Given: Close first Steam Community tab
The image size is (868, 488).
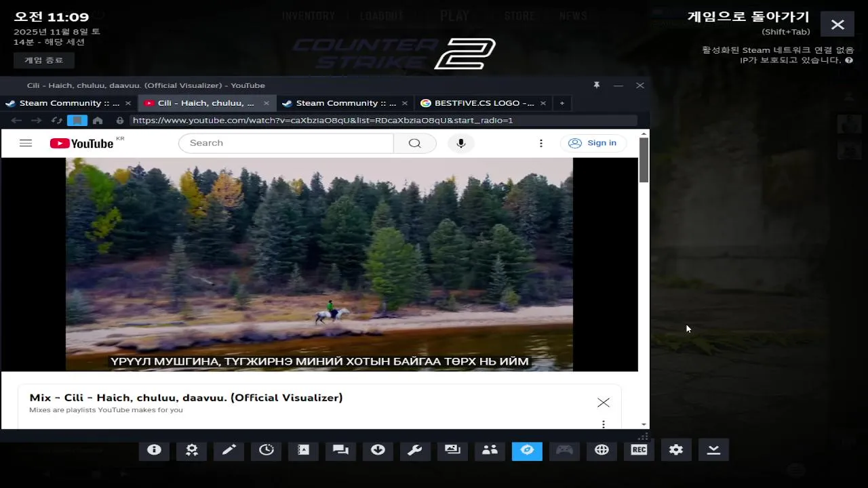Looking at the screenshot, I should click(x=128, y=103).
